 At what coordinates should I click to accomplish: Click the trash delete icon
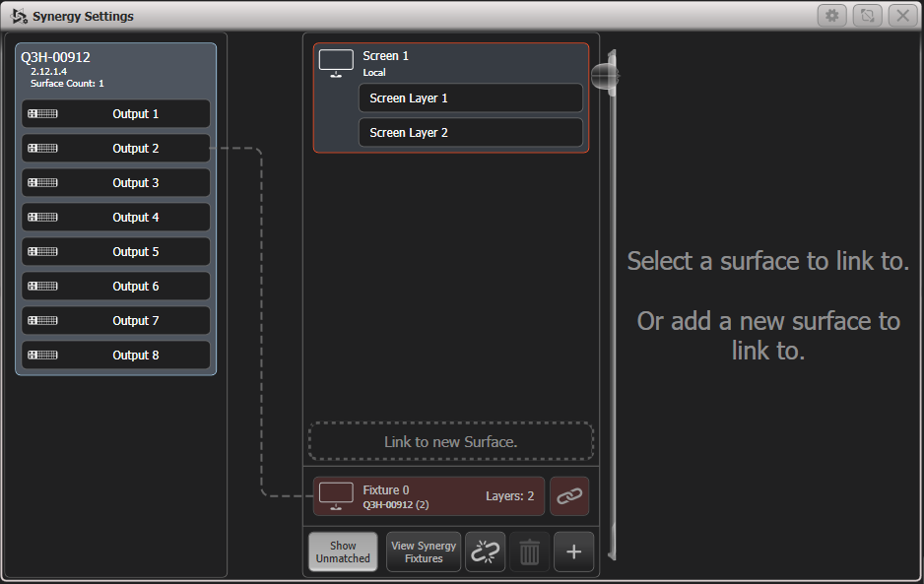click(x=529, y=552)
